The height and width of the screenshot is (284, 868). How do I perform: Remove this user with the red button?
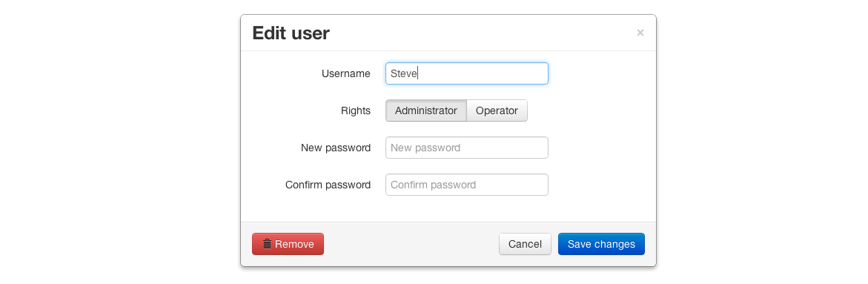(288, 244)
